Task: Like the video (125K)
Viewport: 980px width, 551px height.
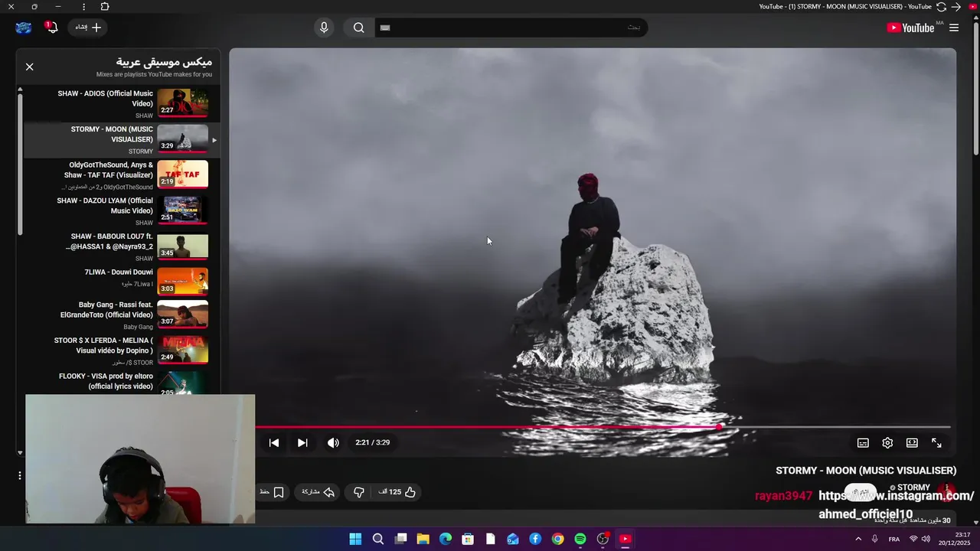Action: 397,492
